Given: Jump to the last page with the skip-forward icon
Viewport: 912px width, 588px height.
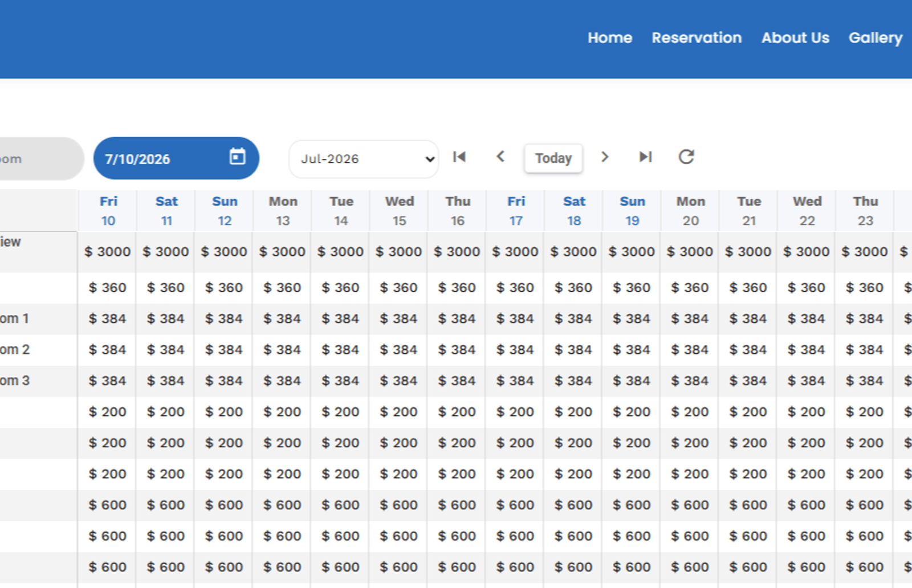Looking at the screenshot, I should coord(645,157).
